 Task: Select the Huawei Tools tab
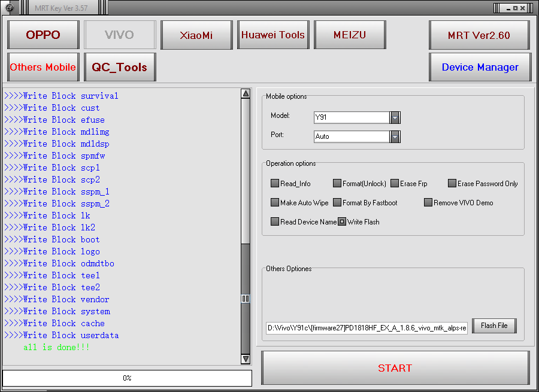[273, 35]
